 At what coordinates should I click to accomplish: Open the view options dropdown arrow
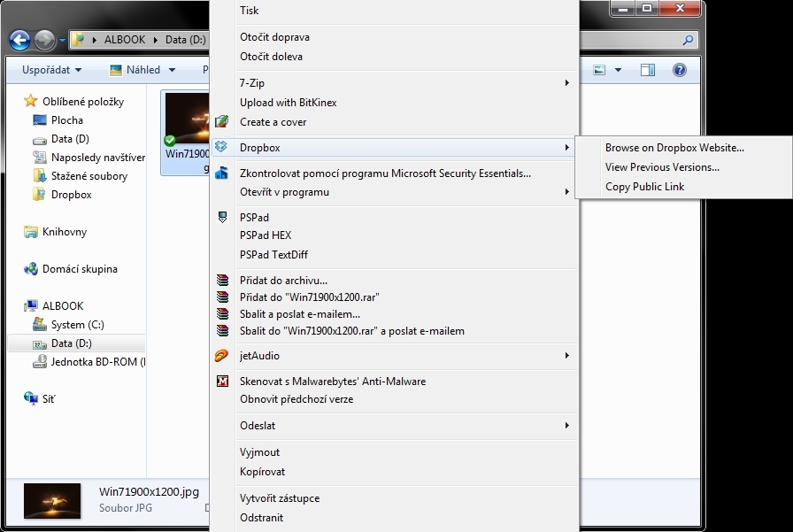click(x=618, y=70)
